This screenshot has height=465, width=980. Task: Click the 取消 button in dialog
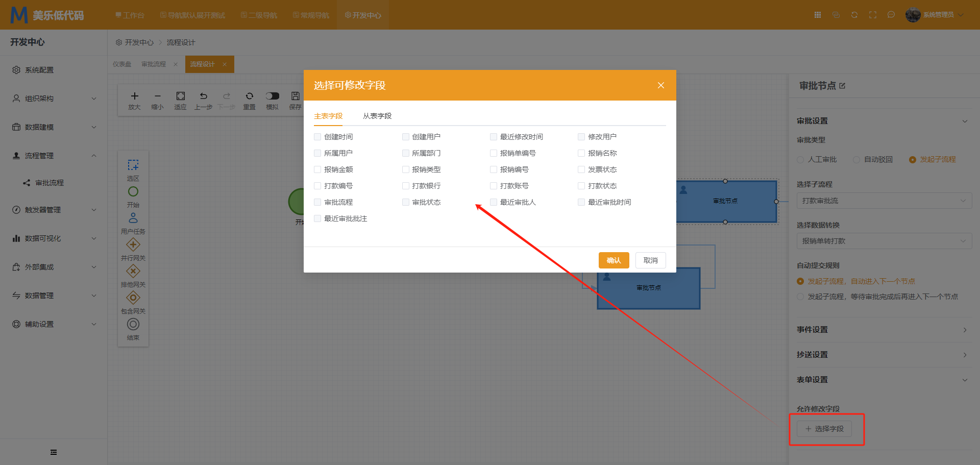650,260
